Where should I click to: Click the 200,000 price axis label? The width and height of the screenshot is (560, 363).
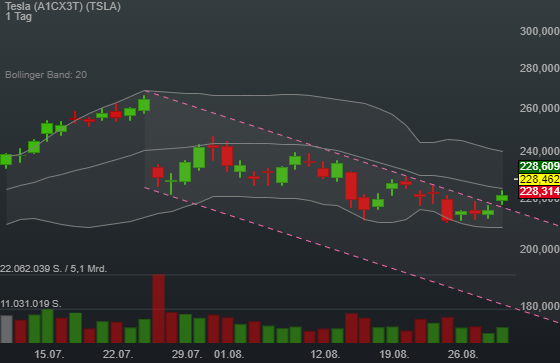tap(540, 249)
